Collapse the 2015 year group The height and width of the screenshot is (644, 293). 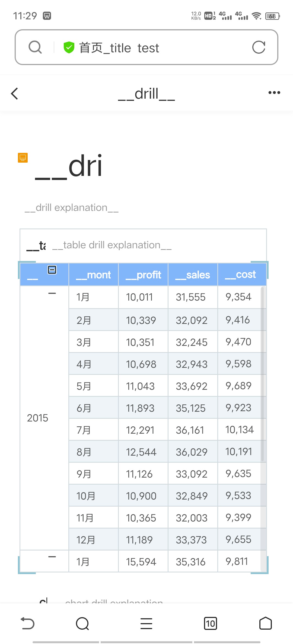(x=52, y=293)
